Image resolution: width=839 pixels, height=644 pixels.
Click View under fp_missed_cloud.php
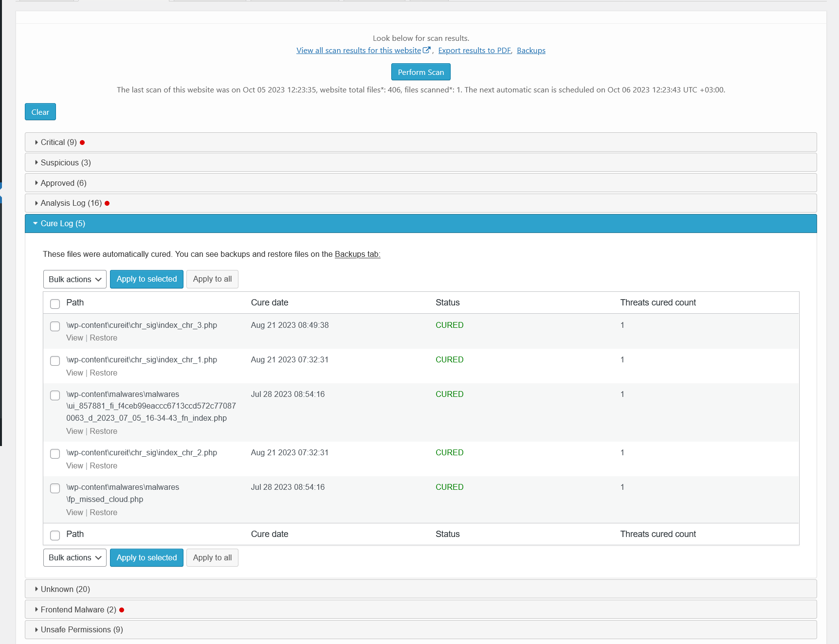pyautogui.click(x=74, y=512)
